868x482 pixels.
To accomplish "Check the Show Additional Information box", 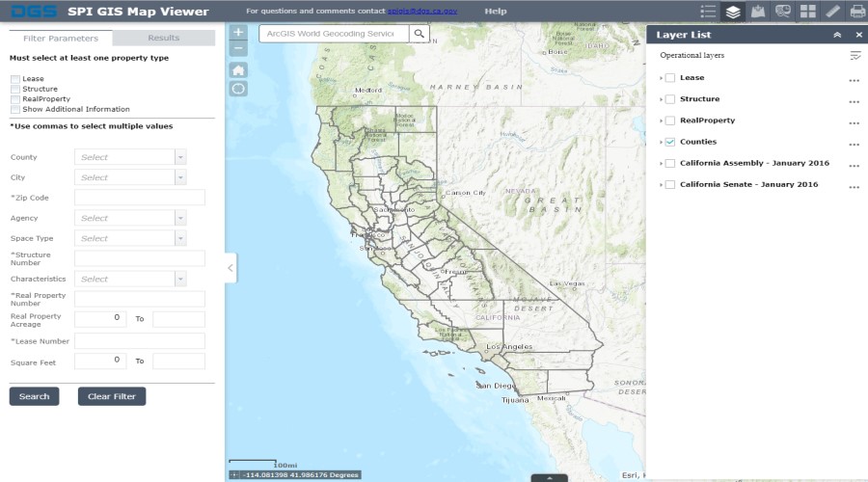I will 15,109.
